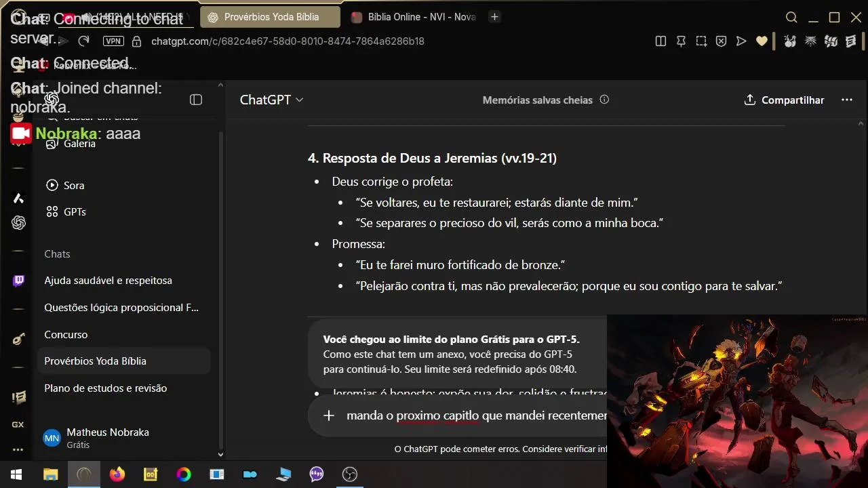868x488 pixels.
Task: Open Twitch in the browser side rail
Action: (18, 281)
